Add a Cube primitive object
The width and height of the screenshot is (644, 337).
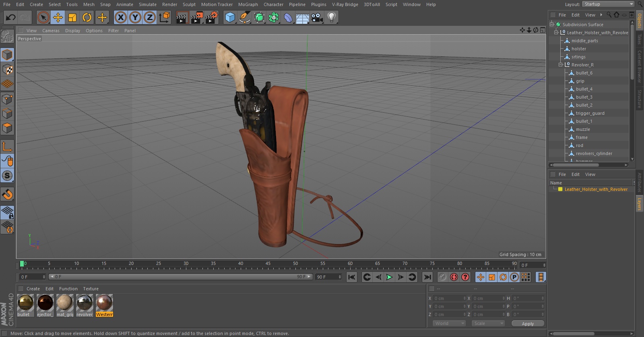point(230,17)
